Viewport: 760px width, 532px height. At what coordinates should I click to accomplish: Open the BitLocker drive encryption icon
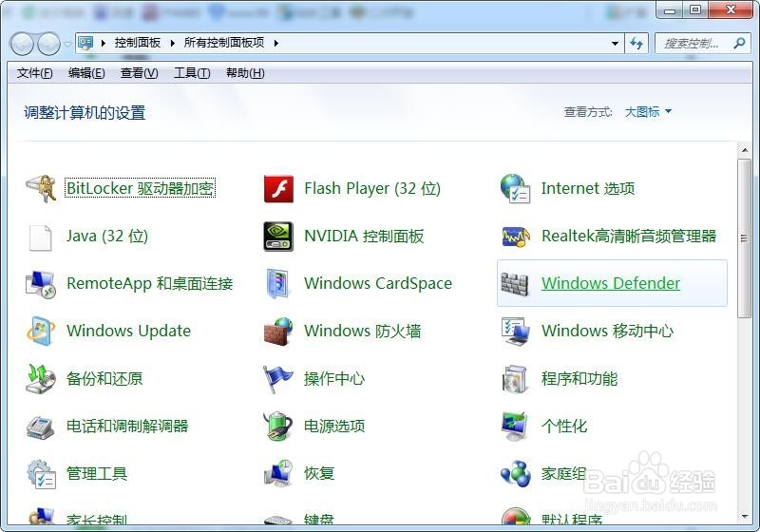[41, 188]
